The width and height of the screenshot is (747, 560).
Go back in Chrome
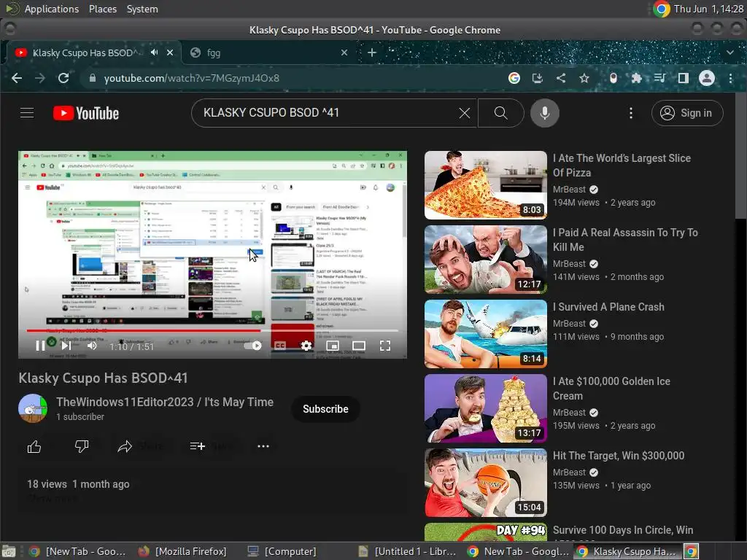(17, 78)
